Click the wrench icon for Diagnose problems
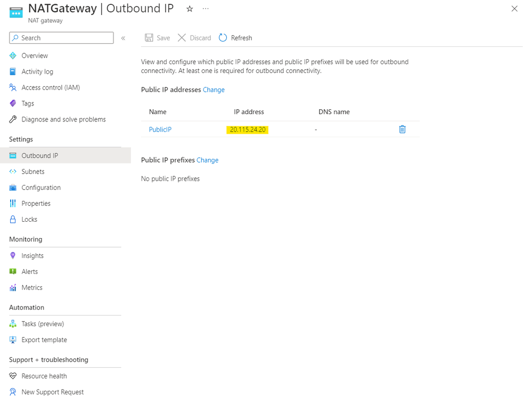 [13, 119]
